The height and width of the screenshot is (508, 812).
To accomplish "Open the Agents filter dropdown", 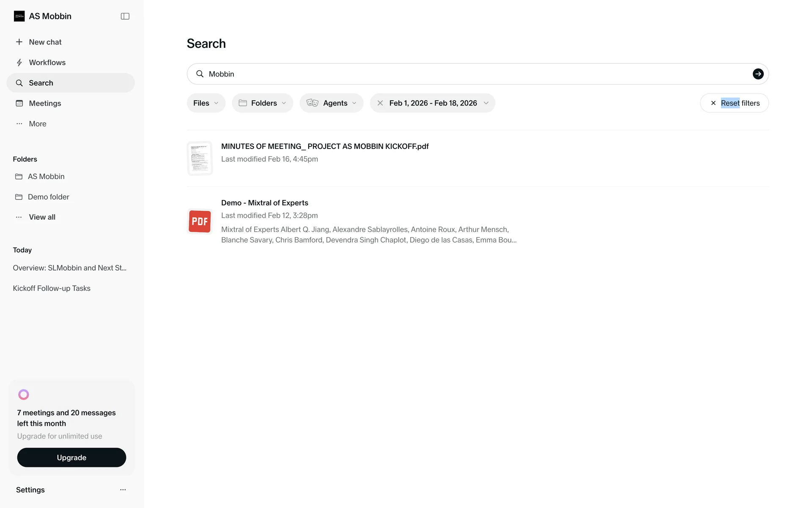I will (331, 103).
